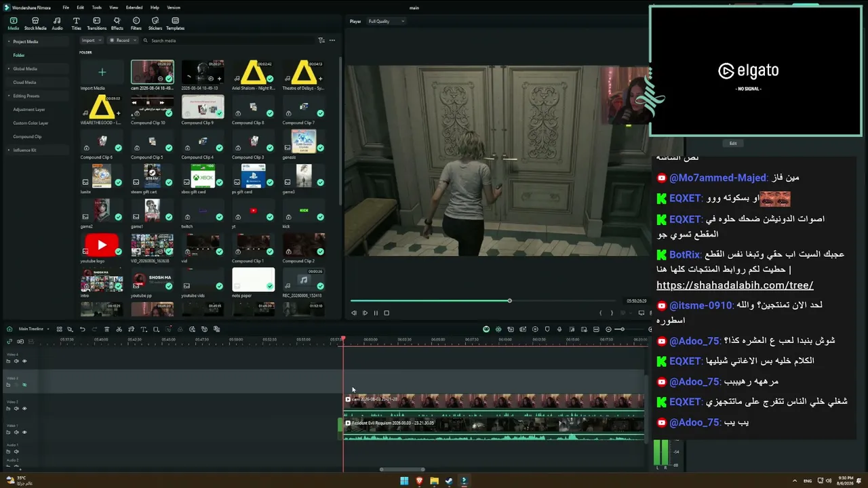Open the Full Quality playback dropdown

[x=386, y=22]
